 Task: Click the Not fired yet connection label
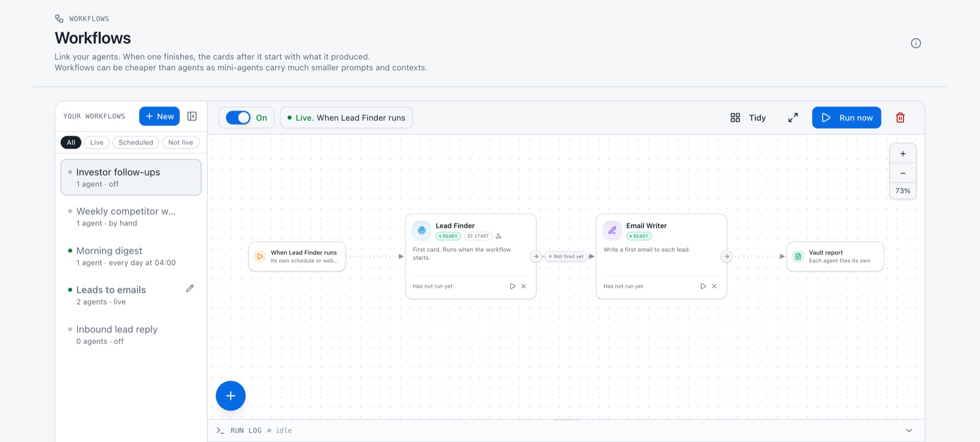(x=566, y=256)
